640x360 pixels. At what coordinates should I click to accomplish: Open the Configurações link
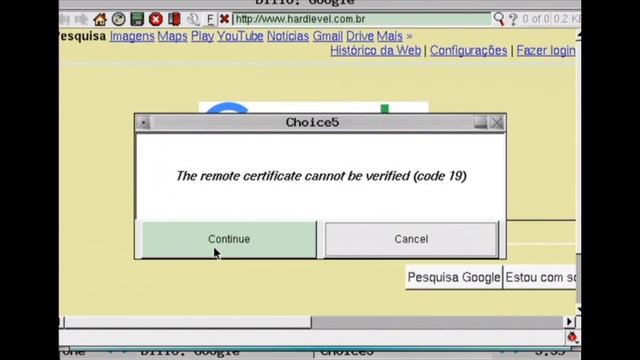click(x=469, y=51)
